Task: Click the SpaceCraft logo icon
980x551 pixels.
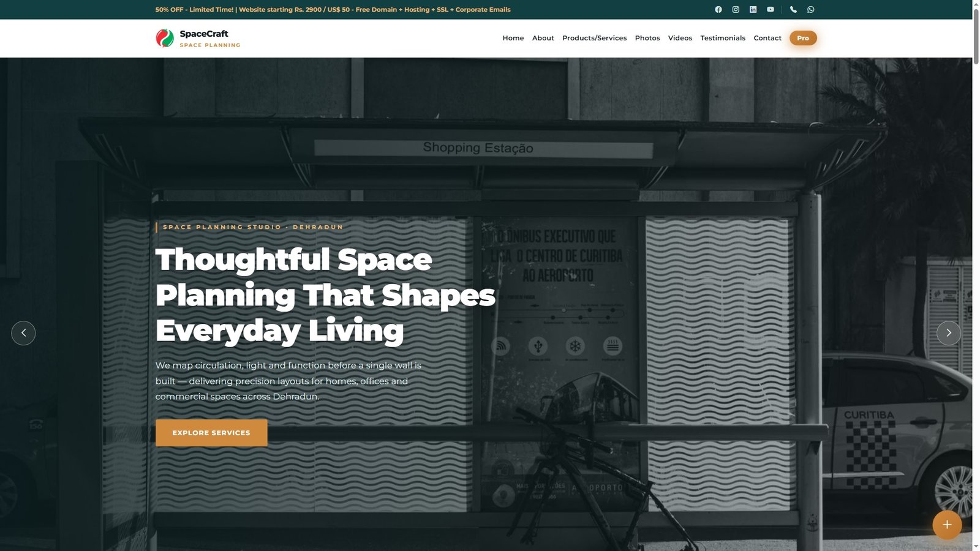Action: click(x=165, y=38)
